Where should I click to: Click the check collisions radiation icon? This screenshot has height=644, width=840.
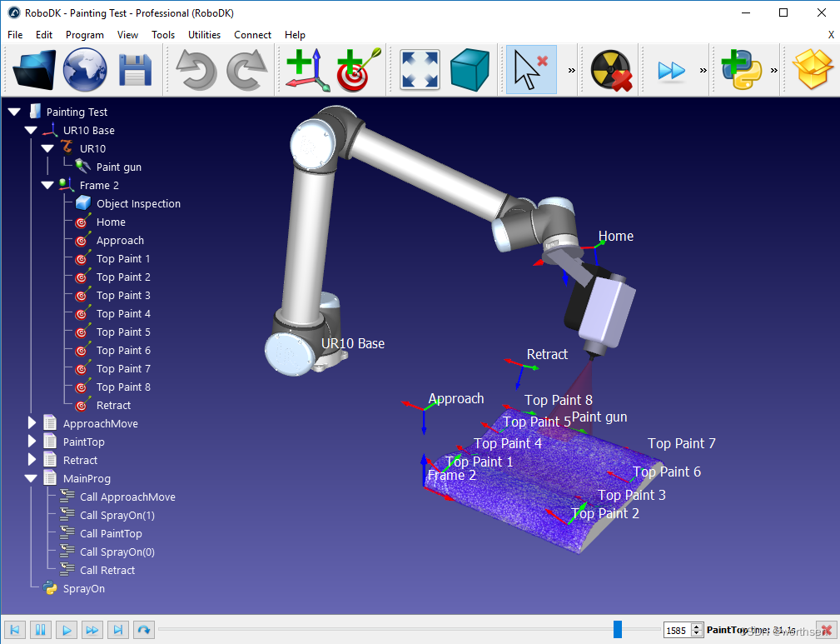(x=611, y=70)
